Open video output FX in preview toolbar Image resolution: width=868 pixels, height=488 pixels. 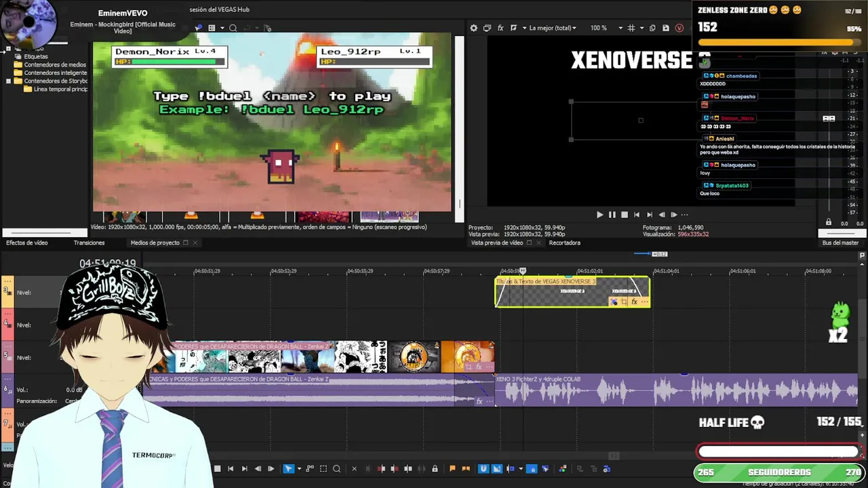pos(500,28)
